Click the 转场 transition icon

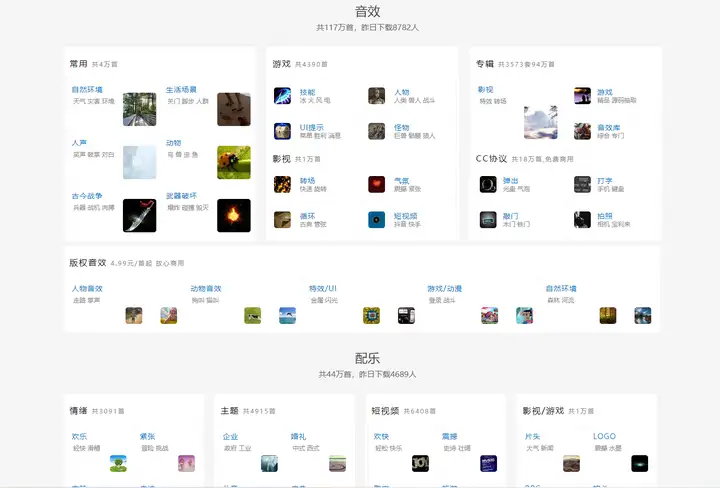click(x=282, y=184)
